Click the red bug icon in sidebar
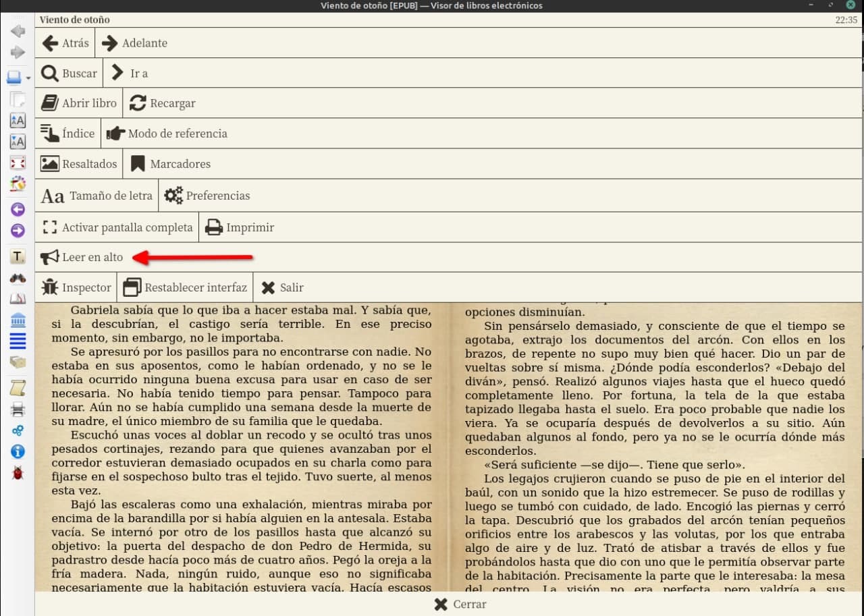The image size is (864, 616). [18, 473]
